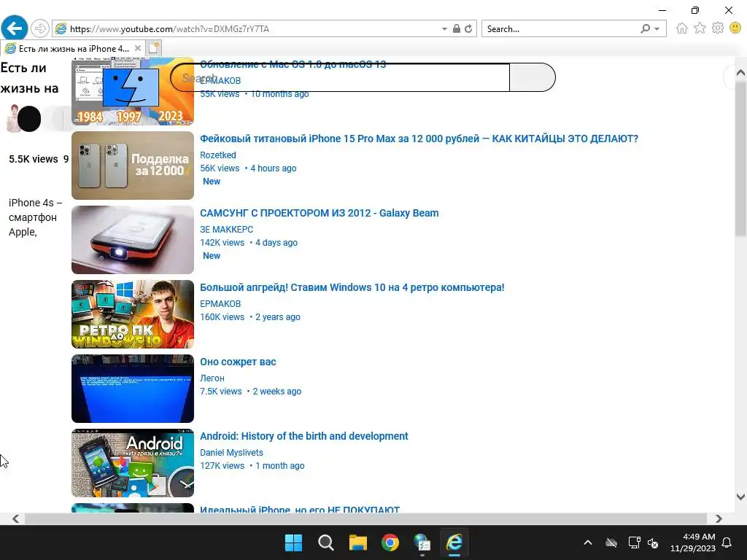Open 'Фейковый титановый iPhone 15 Pro Max' link
The image size is (747, 560).
(x=419, y=139)
